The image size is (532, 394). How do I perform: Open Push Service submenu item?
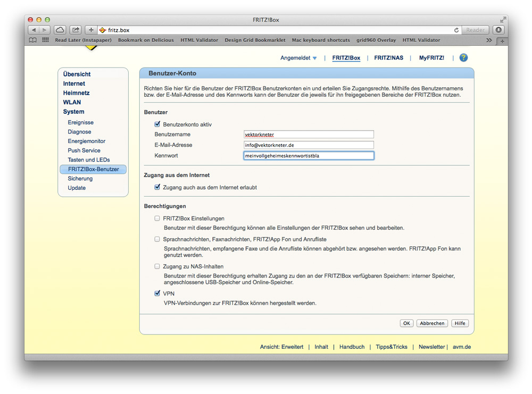tap(84, 150)
